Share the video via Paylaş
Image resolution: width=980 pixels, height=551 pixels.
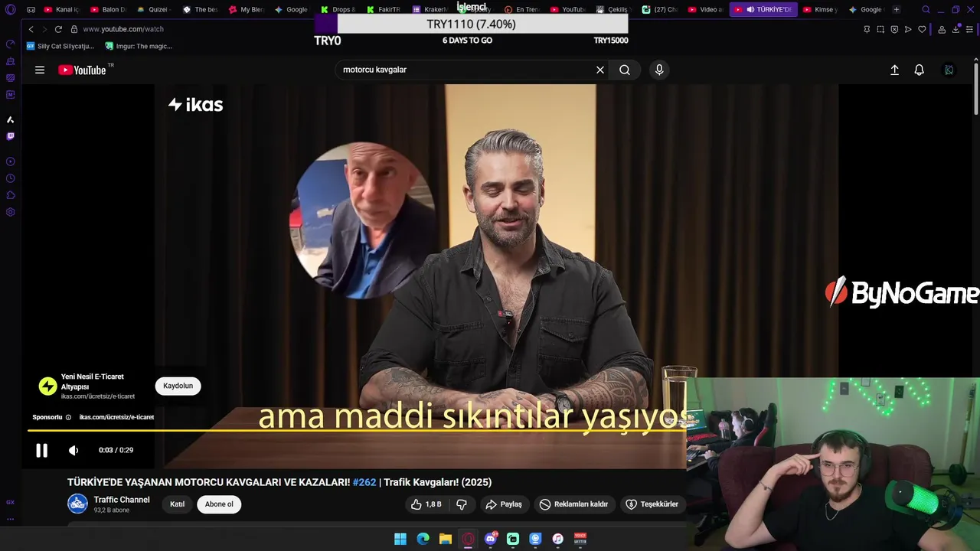(504, 504)
